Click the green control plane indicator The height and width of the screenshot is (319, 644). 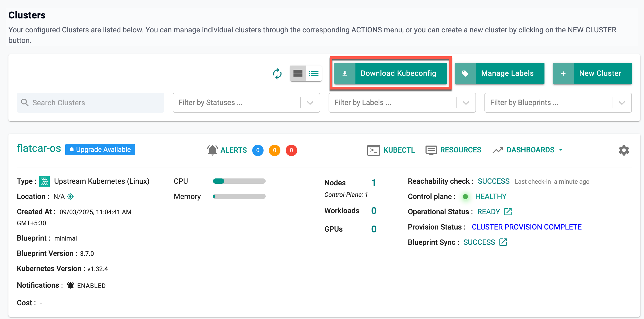(465, 197)
